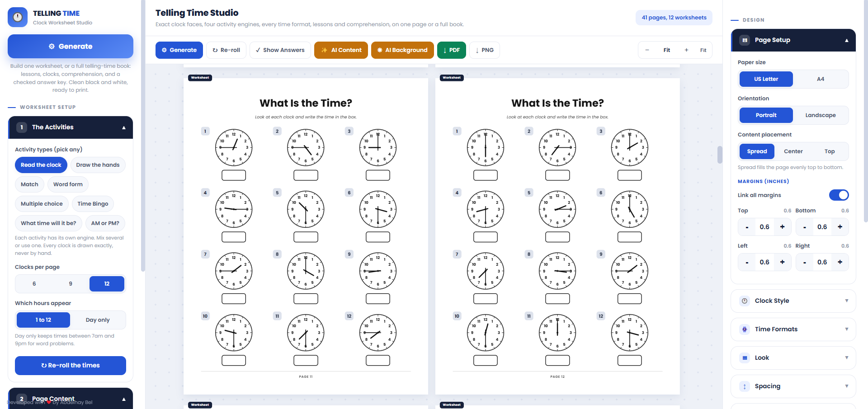
Task: Choose A4 paper size
Action: pos(820,79)
